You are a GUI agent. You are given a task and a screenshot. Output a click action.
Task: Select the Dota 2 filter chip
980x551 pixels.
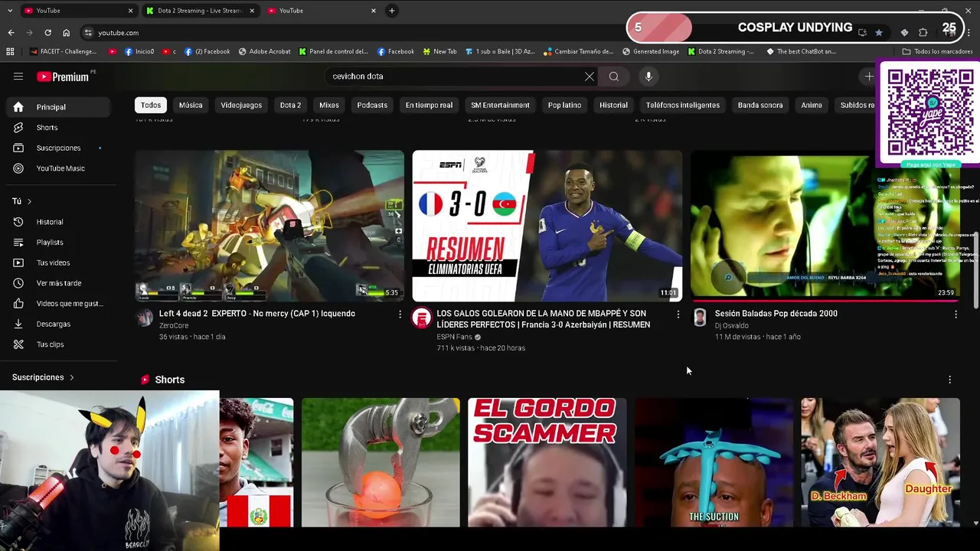point(290,105)
